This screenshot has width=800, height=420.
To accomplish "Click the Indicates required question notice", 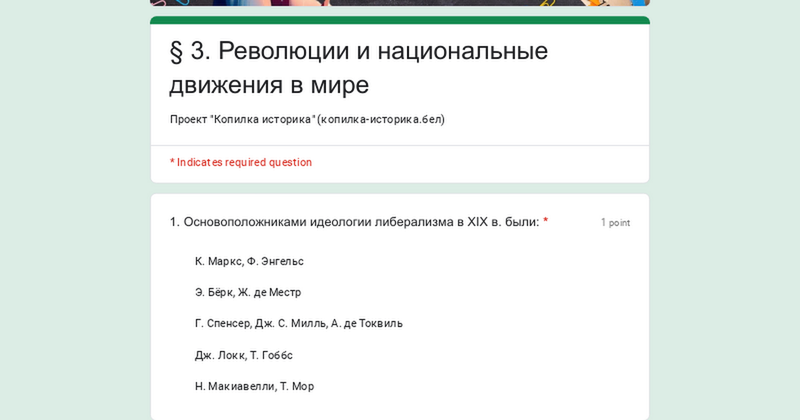I will pyautogui.click(x=244, y=162).
